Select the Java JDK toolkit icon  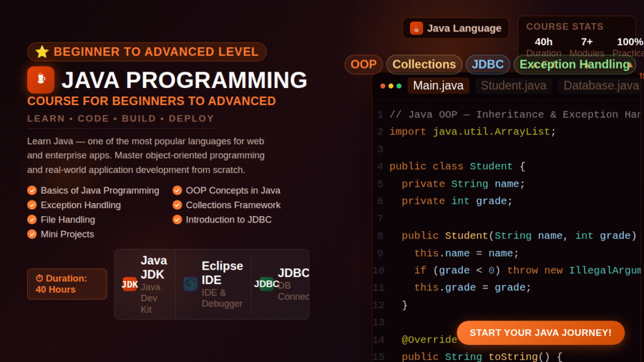point(130,284)
